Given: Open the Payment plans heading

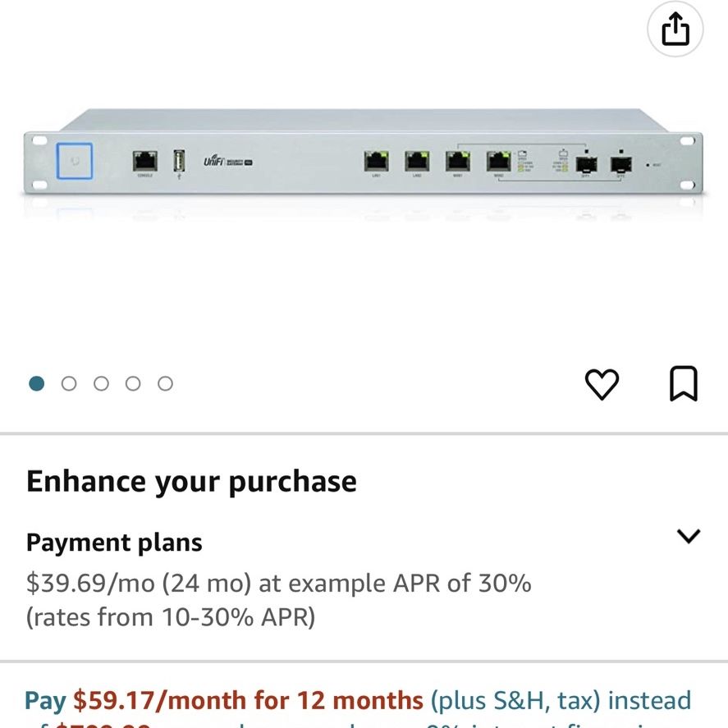Looking at the screenshot, I should [114, 543].
